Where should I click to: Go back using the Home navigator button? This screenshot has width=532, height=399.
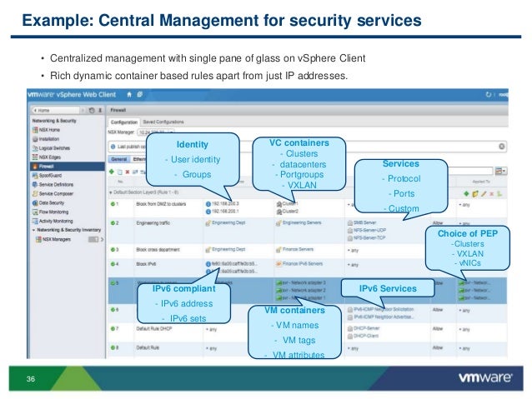click(x=56, y=111)
